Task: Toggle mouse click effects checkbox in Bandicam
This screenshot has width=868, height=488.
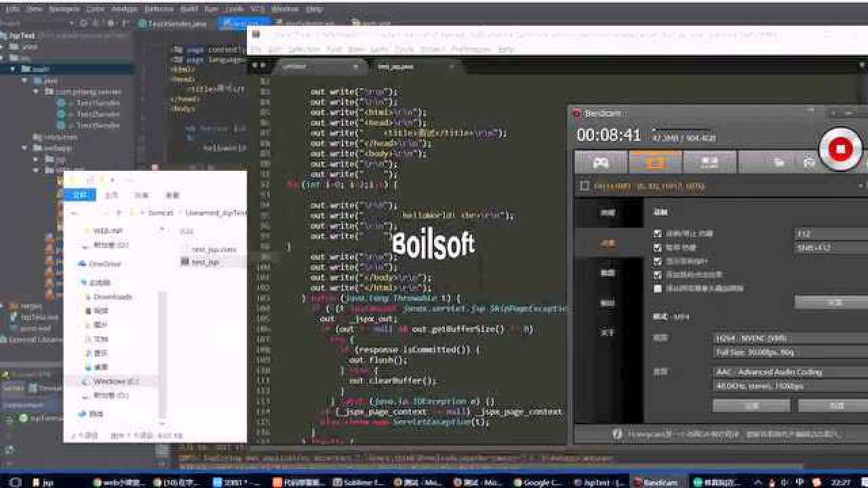Action: point(657,274)
